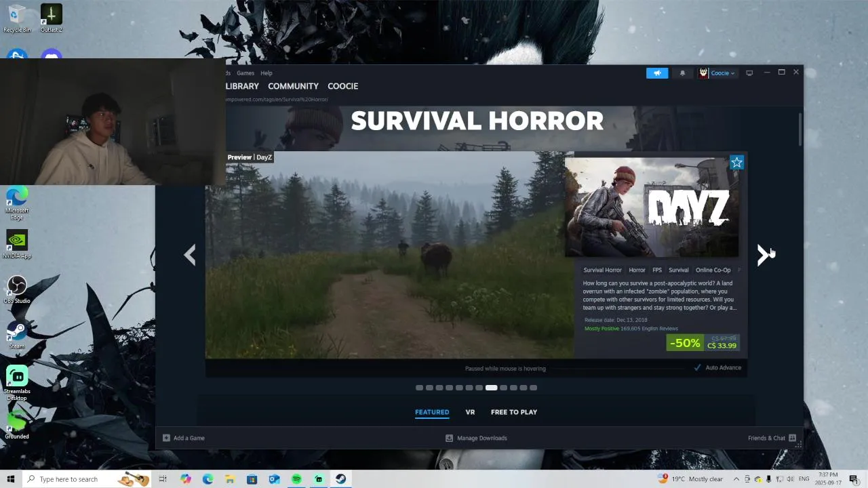Click the Release date Dec 13, 2018 text

(x=616, y=320)
